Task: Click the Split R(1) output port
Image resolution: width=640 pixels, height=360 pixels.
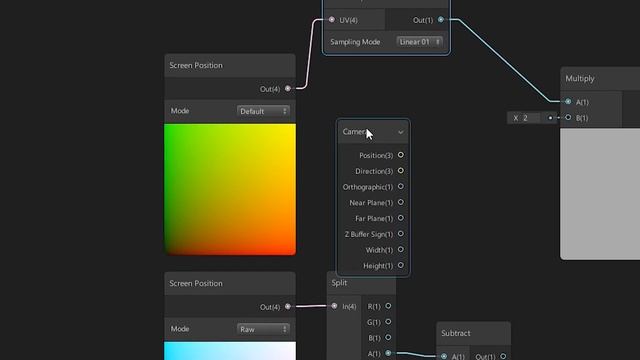Action: [388, 306]
